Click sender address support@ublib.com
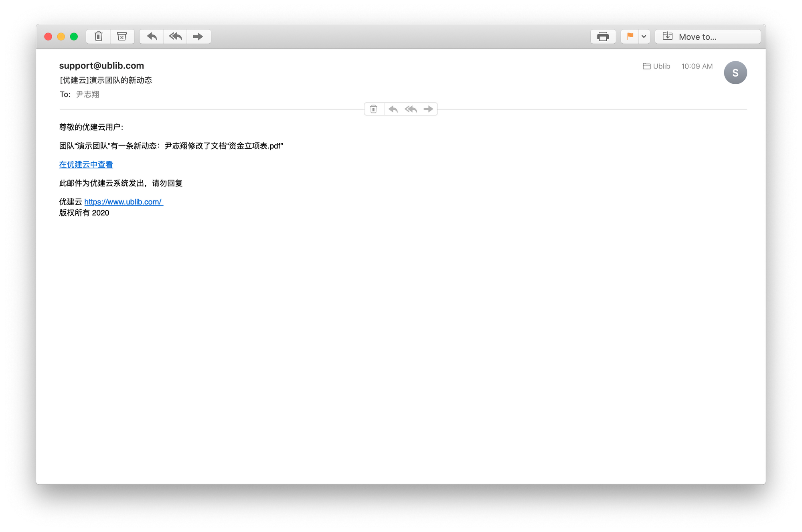The width and height of the screenshot is (802, 532). pyautogui.click(x=101, y=66)
